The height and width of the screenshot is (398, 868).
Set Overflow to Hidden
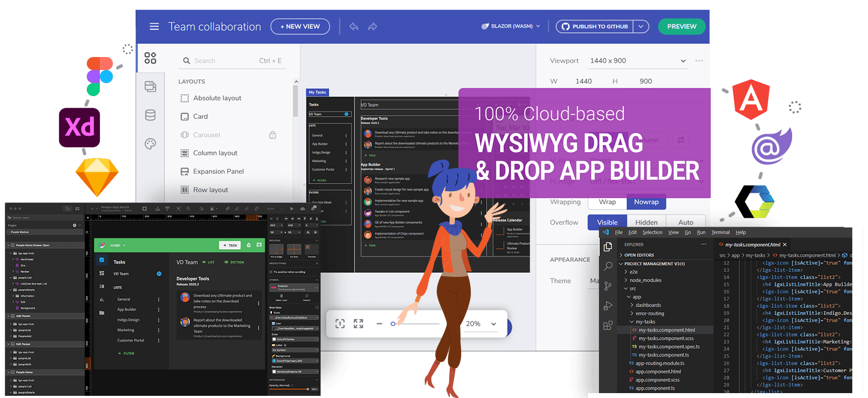(x=646, y=223)
